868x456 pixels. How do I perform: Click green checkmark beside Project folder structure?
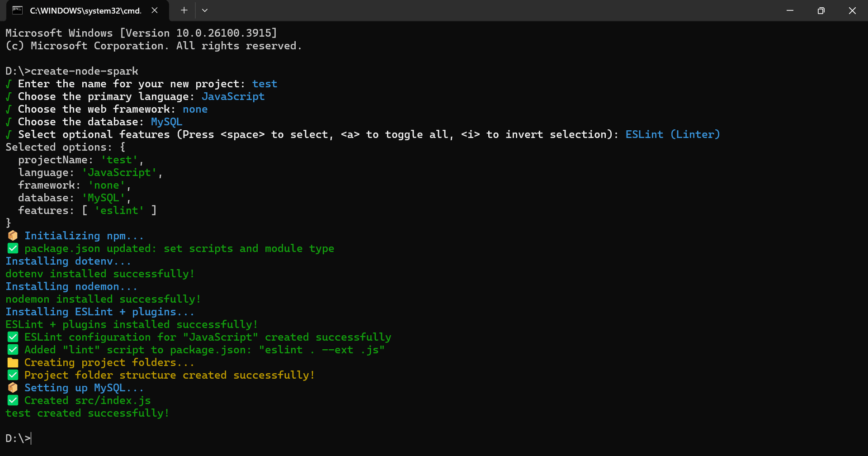[13, 375]
